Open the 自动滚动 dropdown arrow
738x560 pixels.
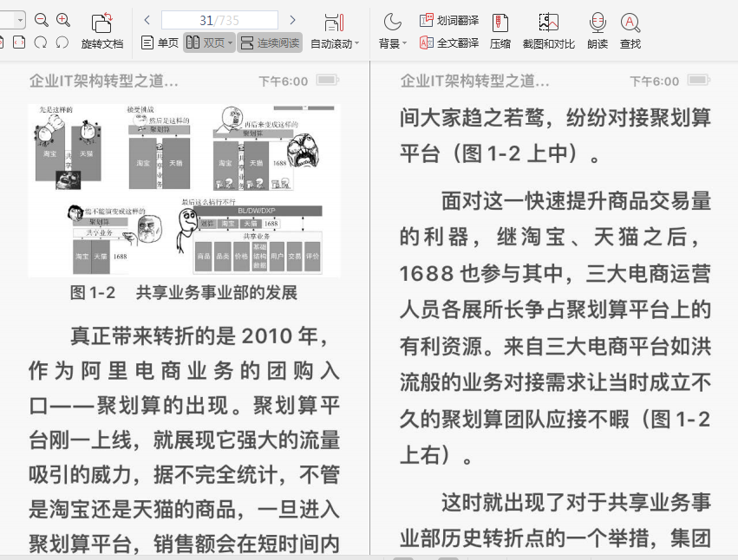(x=356, y=43)
